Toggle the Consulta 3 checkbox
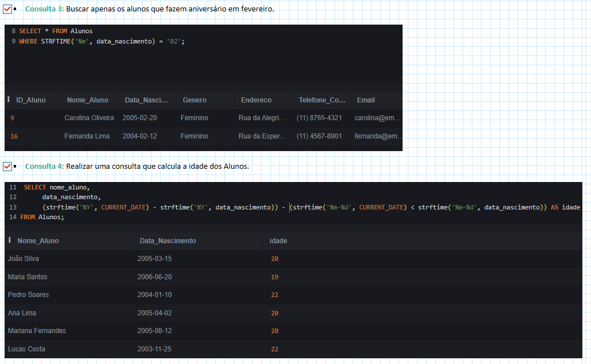The height and width of the screenshot is (364, 591). click(x=7, y=9)
